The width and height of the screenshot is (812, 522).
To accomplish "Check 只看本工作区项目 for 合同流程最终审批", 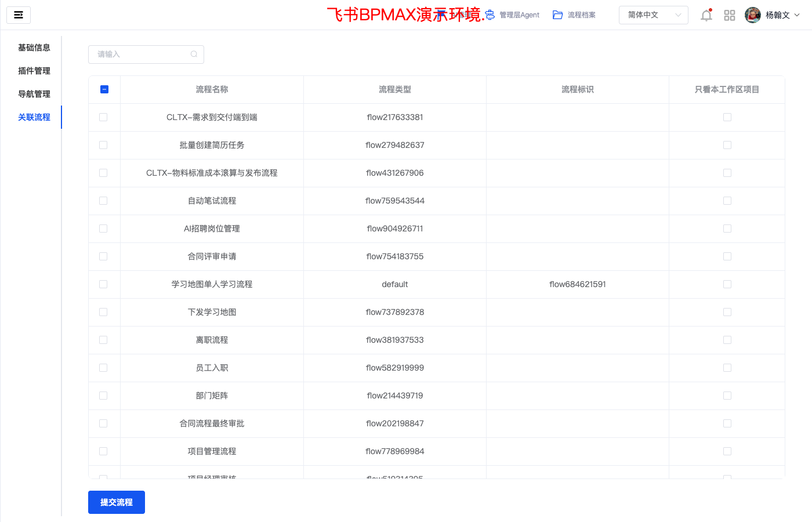I will [727, 423].
